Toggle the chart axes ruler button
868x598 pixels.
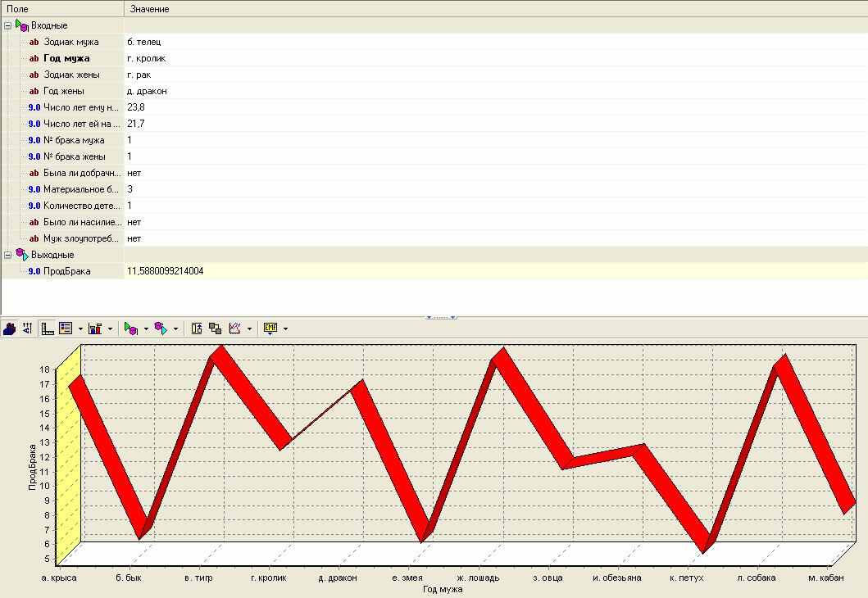point(48,328)
